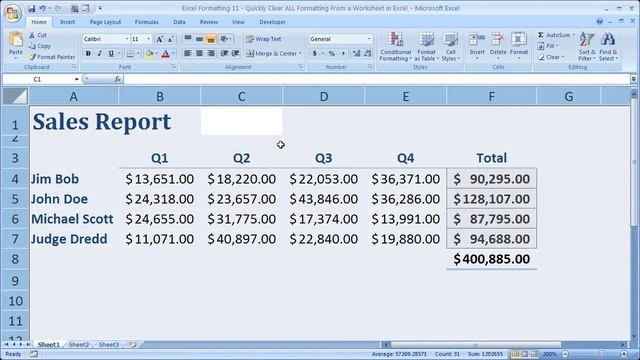
Task: Select the $400,885.00 total cell
Action: 491,259
